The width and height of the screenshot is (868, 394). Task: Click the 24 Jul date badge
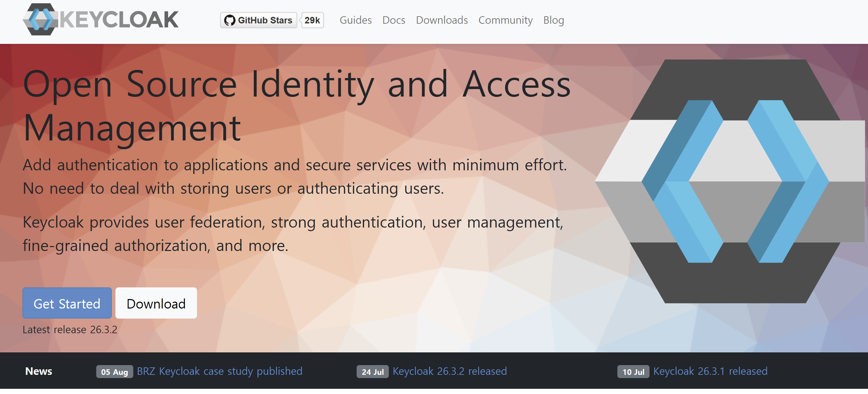tap(372, 372)
